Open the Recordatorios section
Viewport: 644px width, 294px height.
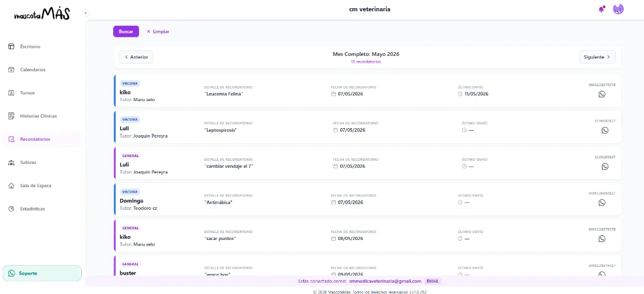pyautogui.click(x=42, y=139)
